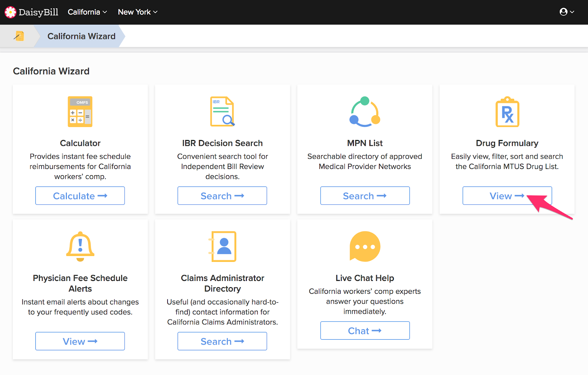Screen dimensions: 588x375
Task: Click the Chat button
Action: click(365, 331)
